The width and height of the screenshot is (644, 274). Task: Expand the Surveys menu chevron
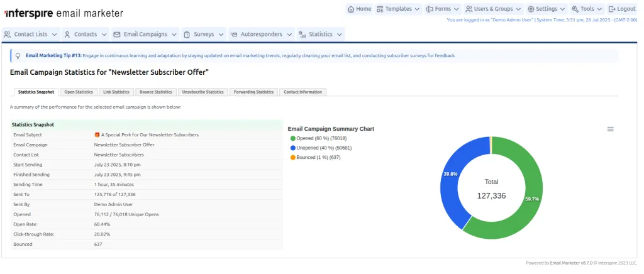tap(221, 35)
